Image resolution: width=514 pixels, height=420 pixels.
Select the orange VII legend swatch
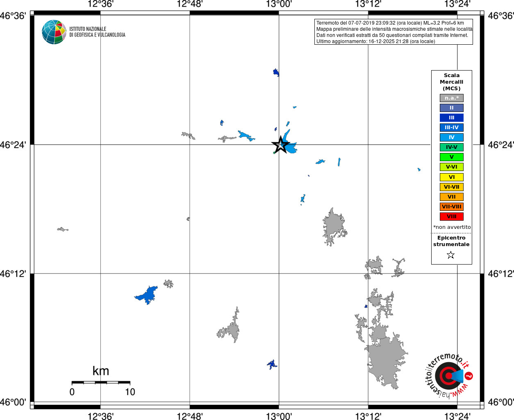pos(452,197)
